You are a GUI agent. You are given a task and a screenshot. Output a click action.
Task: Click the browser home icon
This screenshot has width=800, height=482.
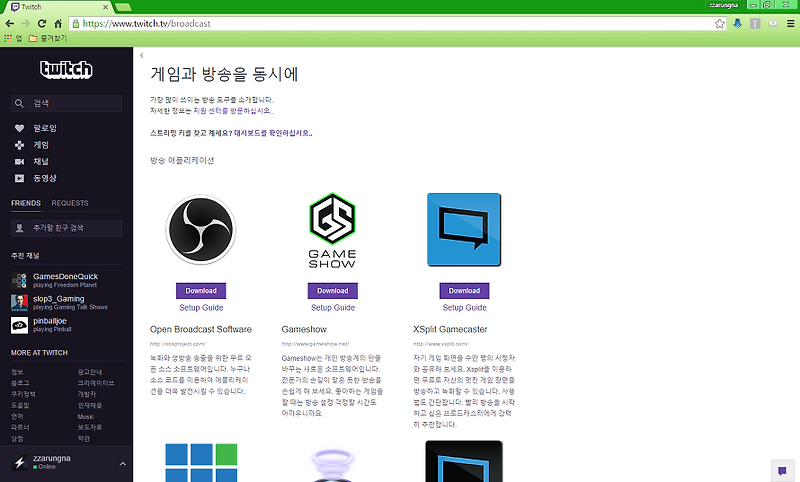coord(58,23)
